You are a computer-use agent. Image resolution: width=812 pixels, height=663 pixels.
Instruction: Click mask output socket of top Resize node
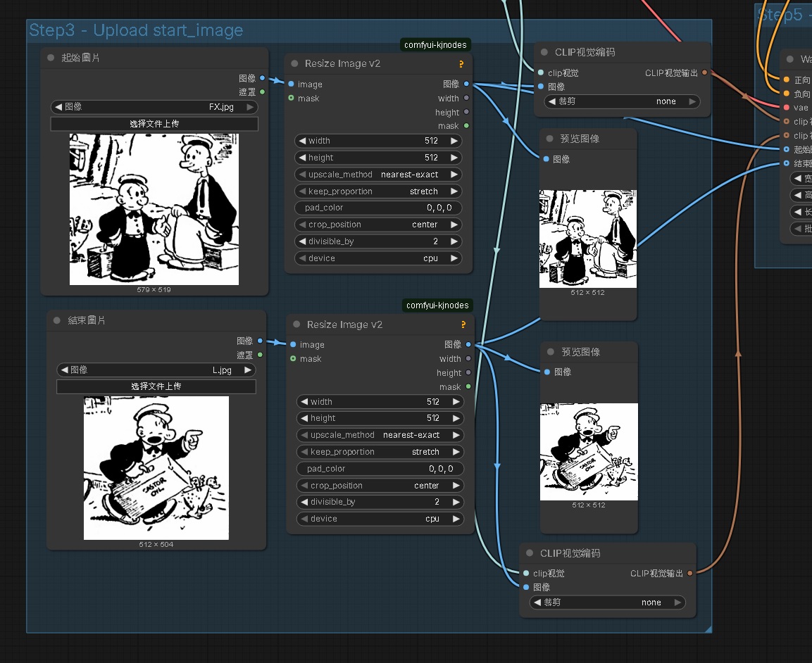tap(467, 126)
